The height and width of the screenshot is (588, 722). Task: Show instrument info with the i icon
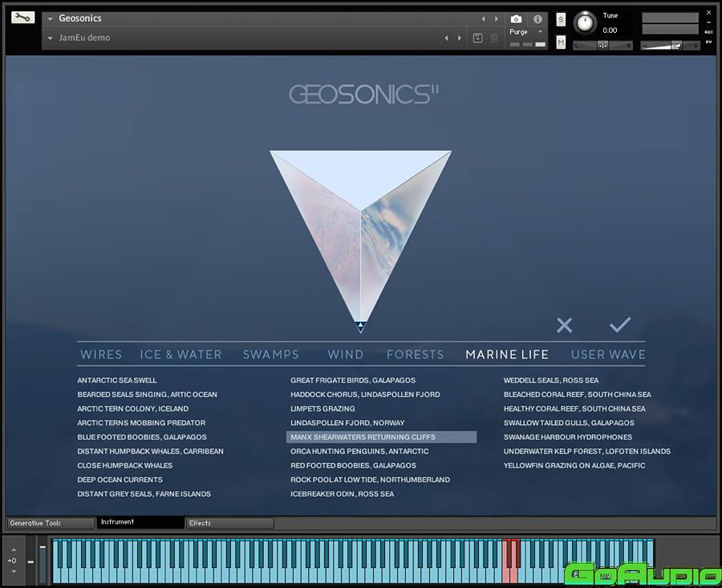(537, 19)
